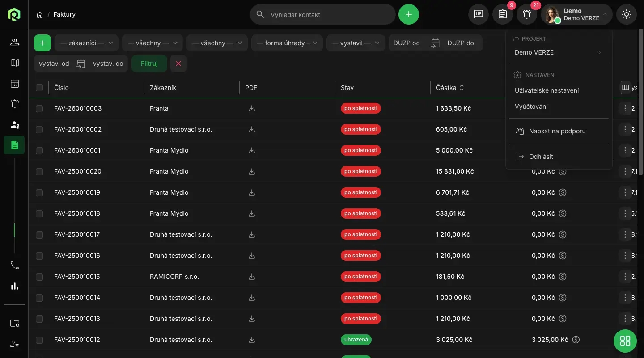Open the notifications bell in top bar

click(x=527, y=14)
